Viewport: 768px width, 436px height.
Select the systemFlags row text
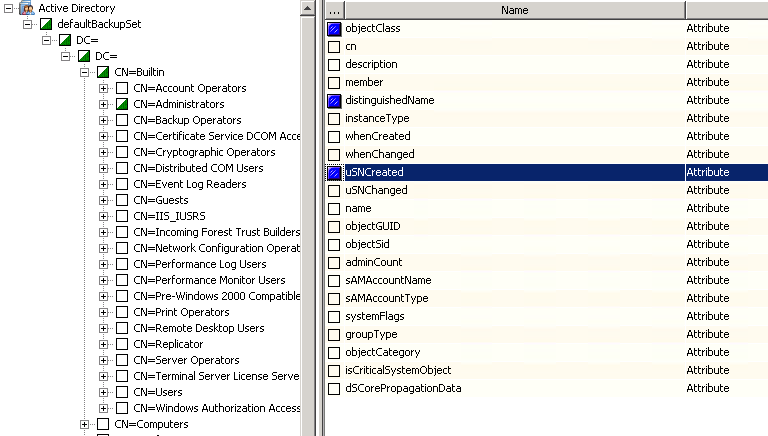(x=375, y=316)
